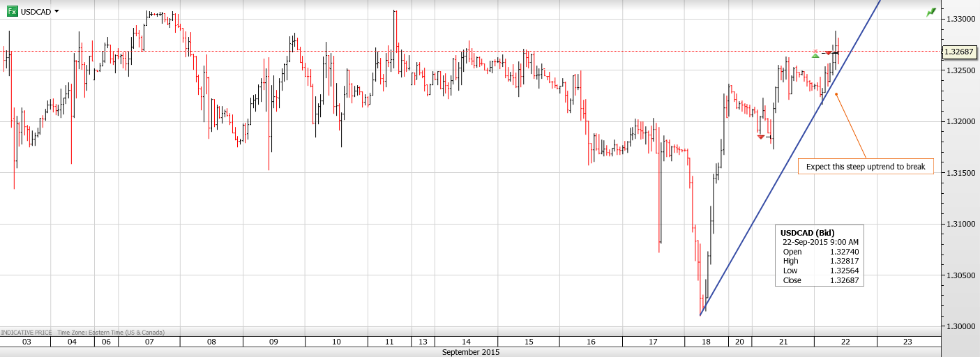Click the orange callout anchor dot
This screenshot has width=980, height=357.
coord(836,93)
